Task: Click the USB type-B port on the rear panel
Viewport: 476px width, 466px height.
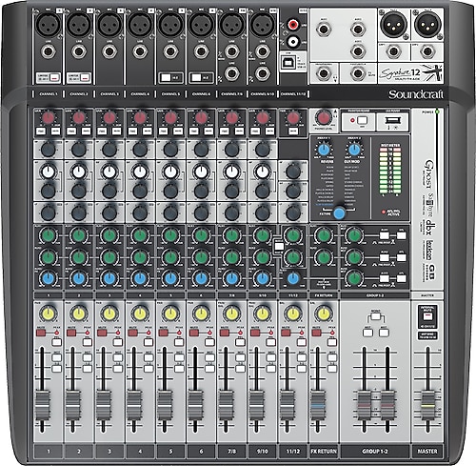Action: 288,63
